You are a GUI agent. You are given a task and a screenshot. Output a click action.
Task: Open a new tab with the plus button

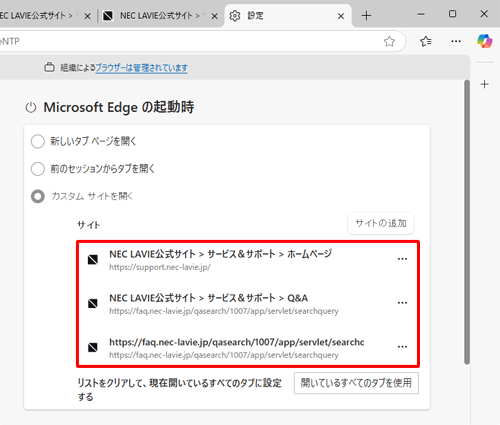pos(366,16)
